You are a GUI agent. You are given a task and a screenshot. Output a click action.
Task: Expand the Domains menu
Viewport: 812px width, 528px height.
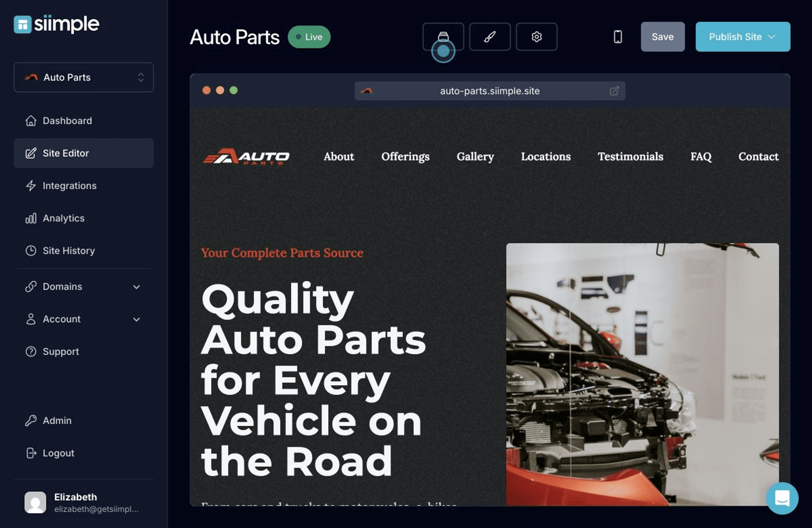click(x=84, y=286)
